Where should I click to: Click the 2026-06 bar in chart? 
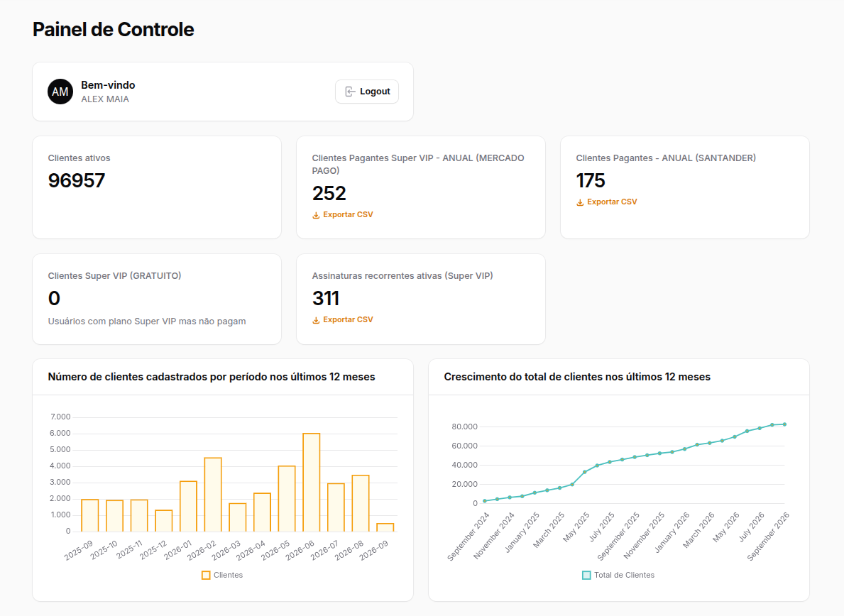point(312,483)
